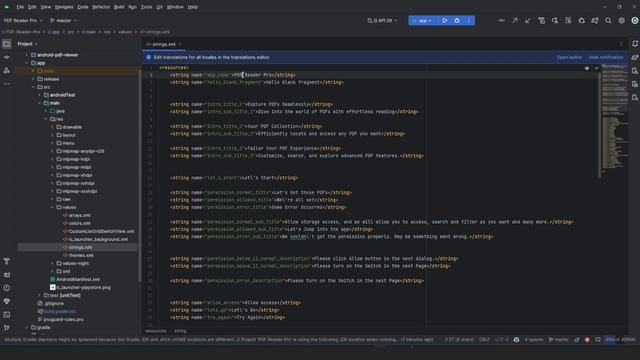Image resolution: width=640 pixels, height=360 pixels.
Task: Click the Hide notification link
Action: (x=606, y=58)
